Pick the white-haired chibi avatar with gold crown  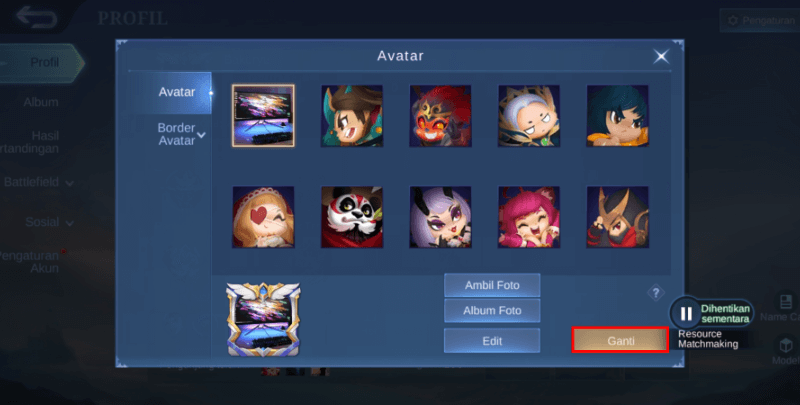pos(529,116)
